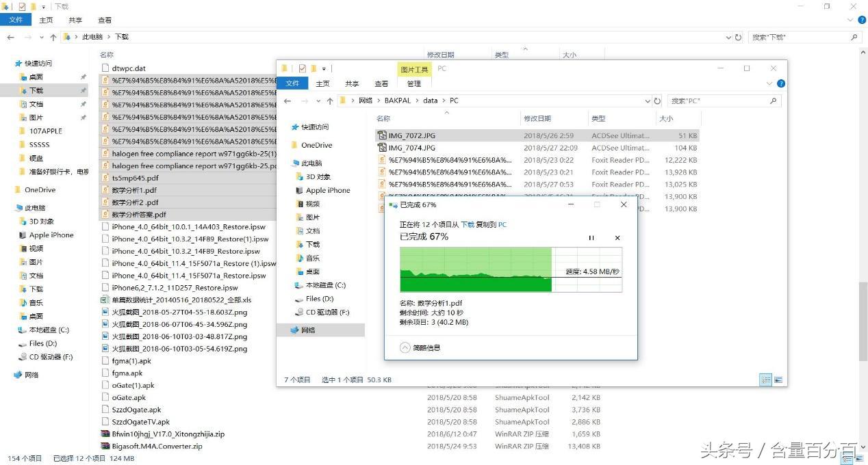Switch to 查看 tab in 下载 window

pos(105,20)
